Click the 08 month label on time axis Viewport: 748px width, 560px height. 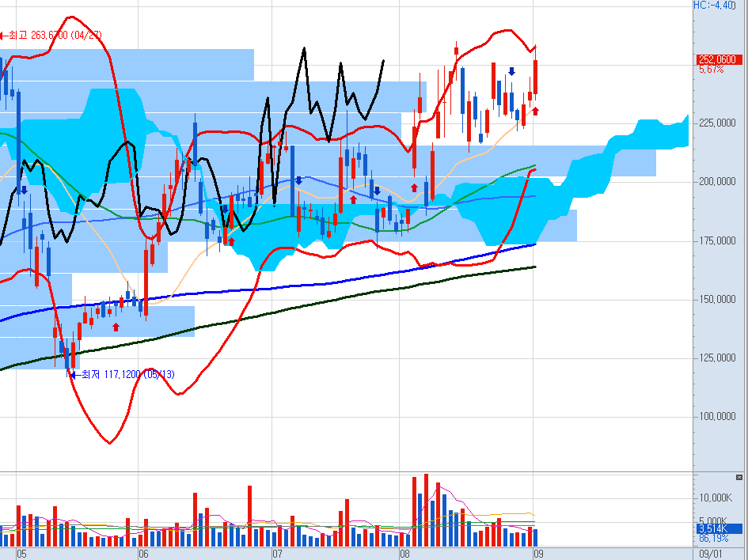coord(404,554)
